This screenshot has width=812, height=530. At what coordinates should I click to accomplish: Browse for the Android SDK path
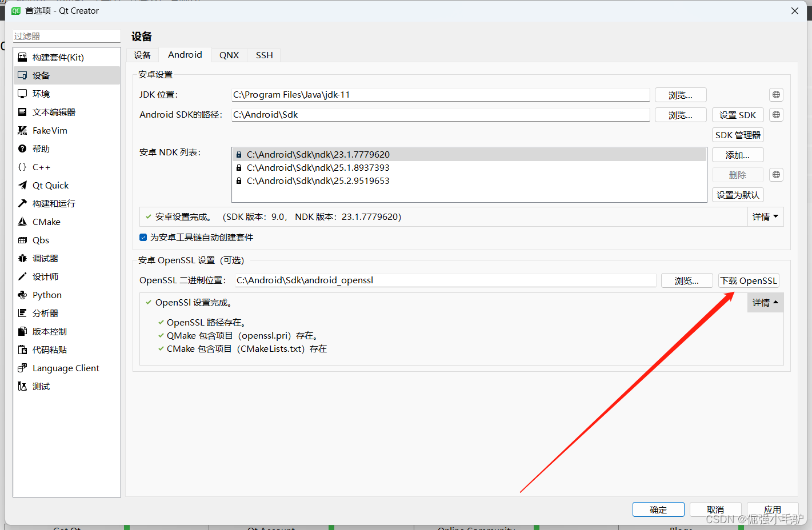tap(681, 115)
